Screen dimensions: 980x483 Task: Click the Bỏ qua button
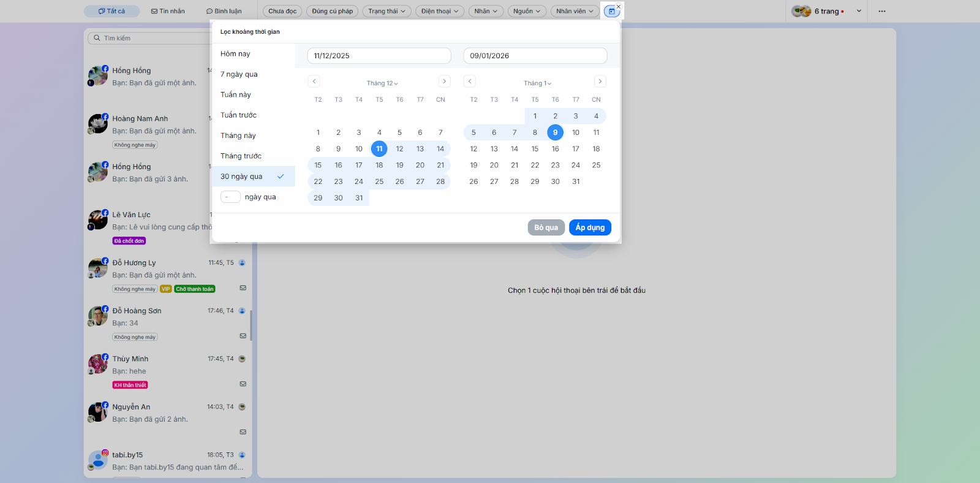(x=546, y=227)
